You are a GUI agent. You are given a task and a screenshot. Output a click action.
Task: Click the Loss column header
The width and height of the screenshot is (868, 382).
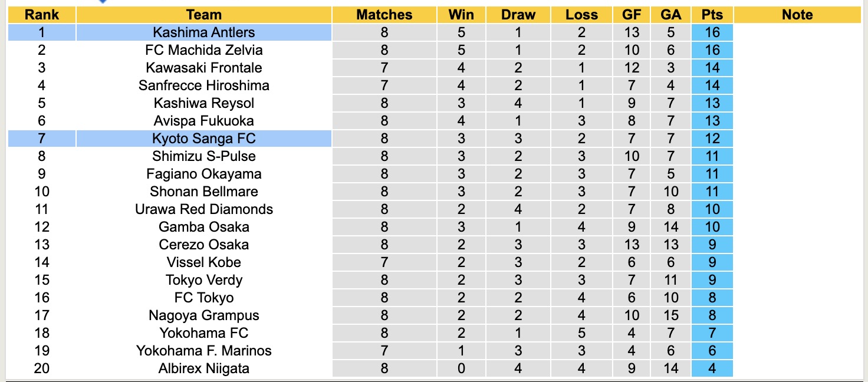tap(581, 15)
